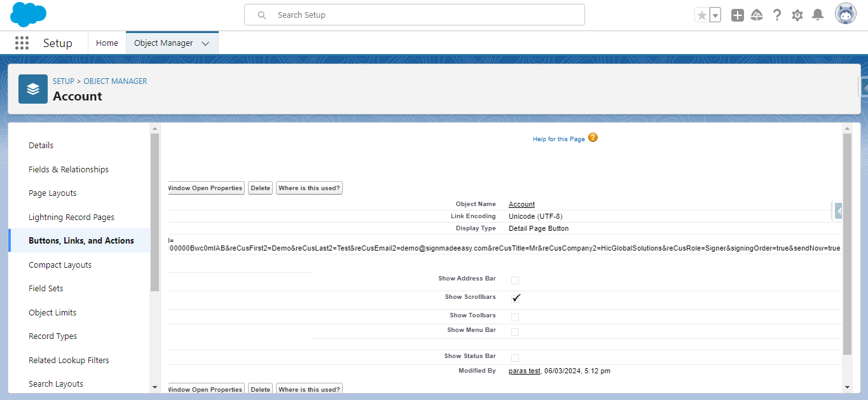Screen dimensions: 868x400
Task: Open Fields & Relationships in sidebar
Action: [69, 169]
